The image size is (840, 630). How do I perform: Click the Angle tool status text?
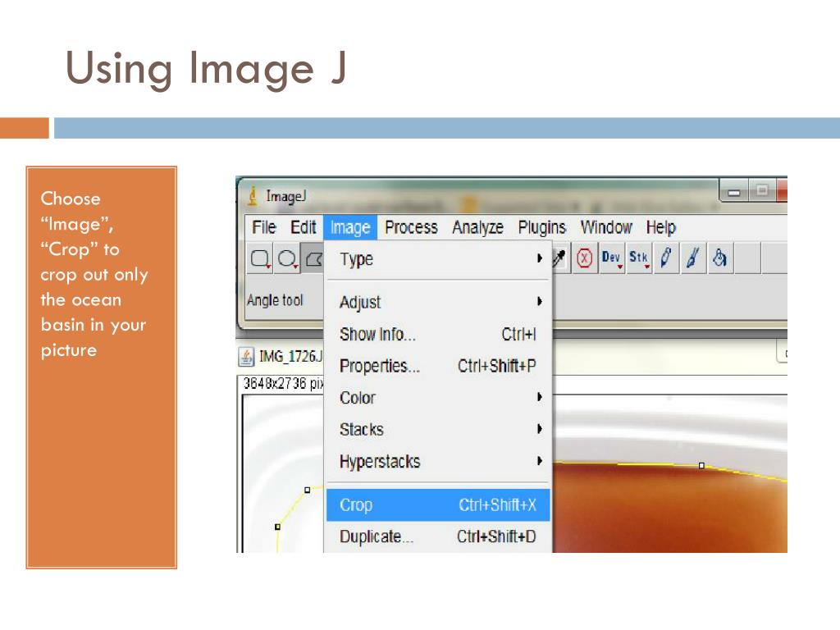coord(275,300)
